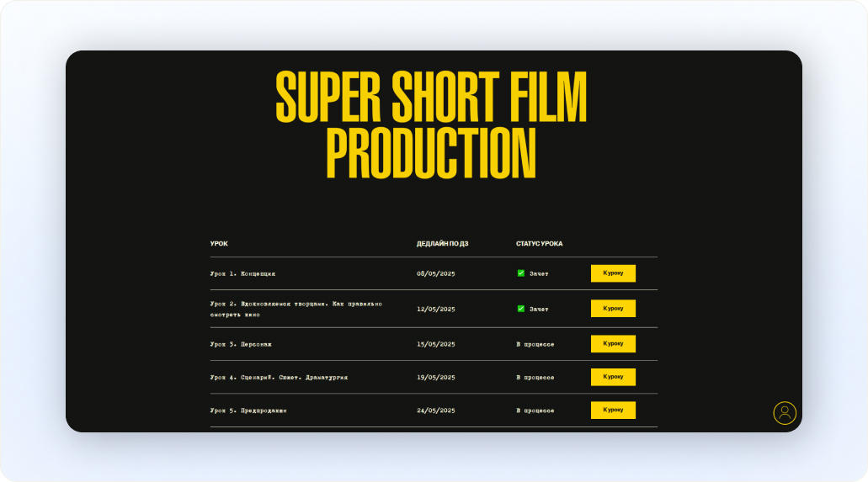The height and width of the screenshot is (482, 868).
Task: Open the user profile icon
Action: (785, 413)
